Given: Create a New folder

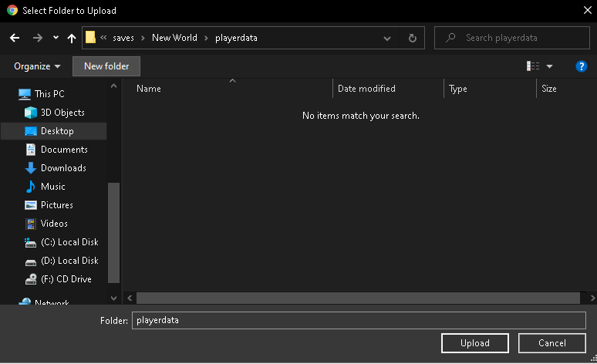Looking at the screenshot, I should 106,66.
